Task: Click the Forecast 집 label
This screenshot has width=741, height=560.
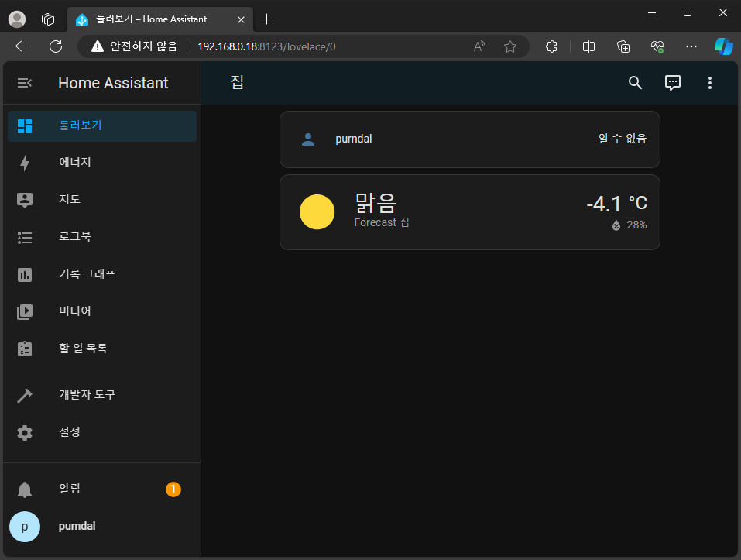Action: click(x=382, y=222)
